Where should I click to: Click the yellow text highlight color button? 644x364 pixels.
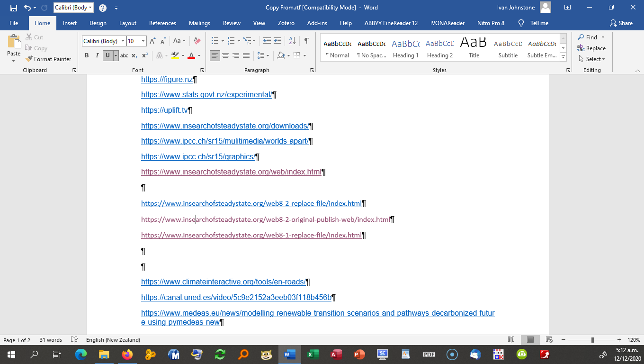coord(175,56)
